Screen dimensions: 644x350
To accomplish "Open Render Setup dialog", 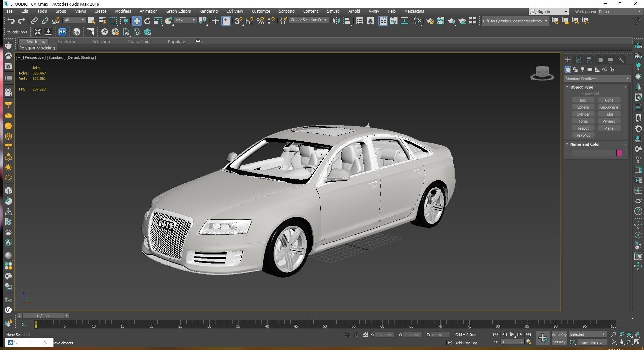I will point(430,21).
